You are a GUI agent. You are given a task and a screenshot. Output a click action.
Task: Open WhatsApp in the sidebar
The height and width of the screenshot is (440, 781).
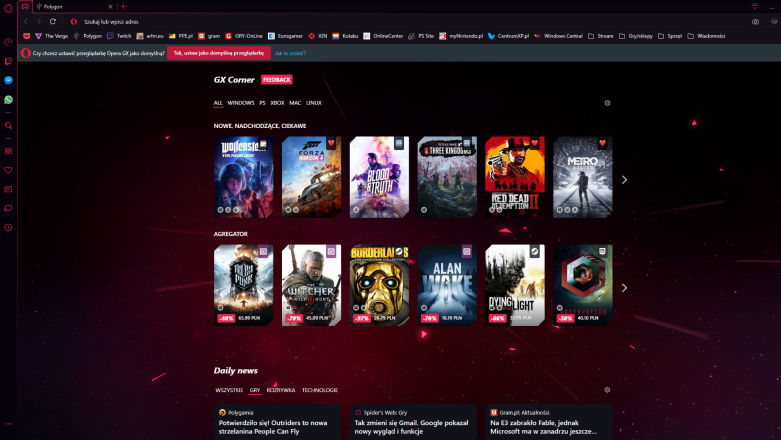[8, 100]
